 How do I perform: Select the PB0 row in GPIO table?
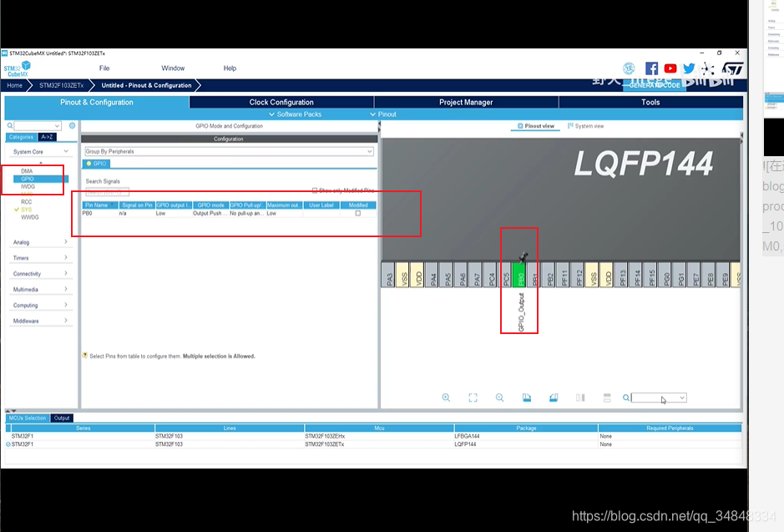pos(229,214)
